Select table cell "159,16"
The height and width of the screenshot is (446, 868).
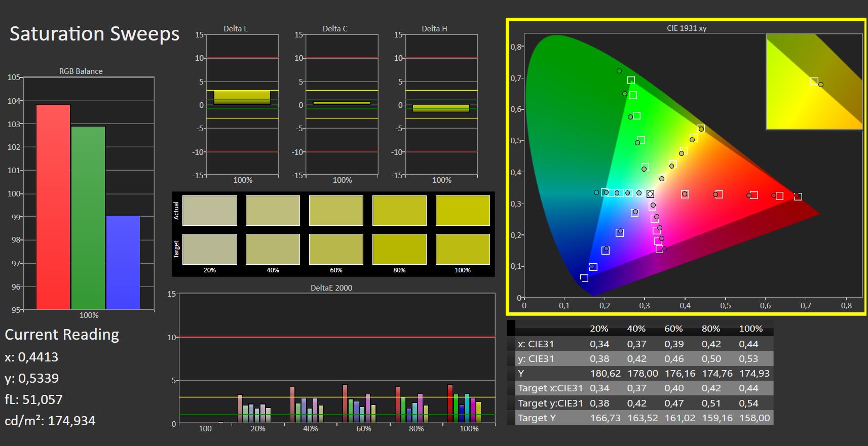[x=717, y=418]
